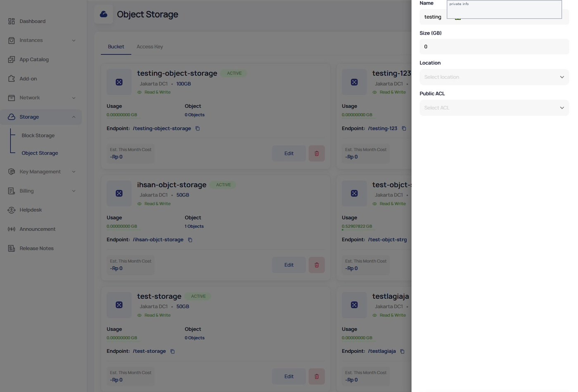This screenshot has width=578, height=392.
Task: Click the Object Storage cloud icon
Action: pyautogui.click(x=104, y=14)
